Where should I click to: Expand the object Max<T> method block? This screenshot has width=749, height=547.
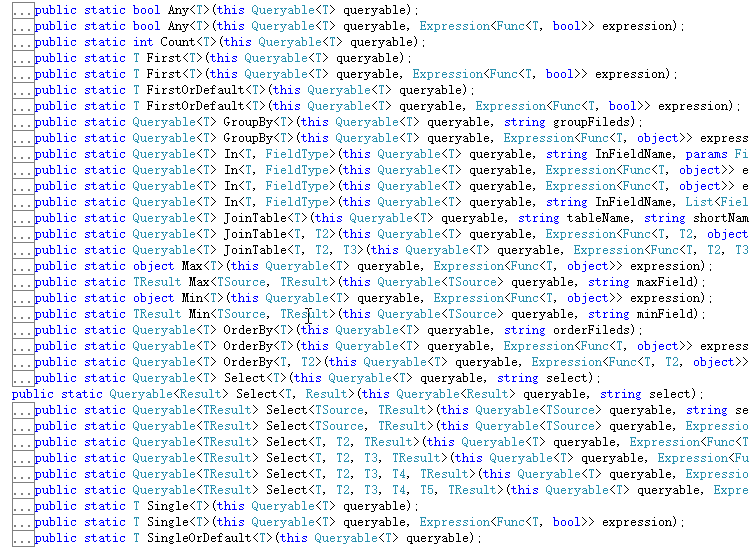tap(22, 266)
